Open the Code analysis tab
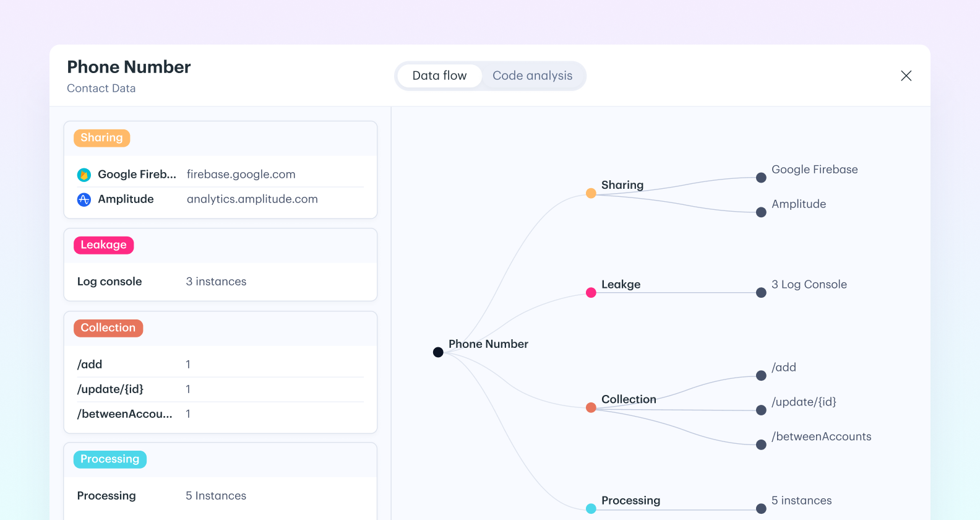Screen dimensions: 980x520 532,76
